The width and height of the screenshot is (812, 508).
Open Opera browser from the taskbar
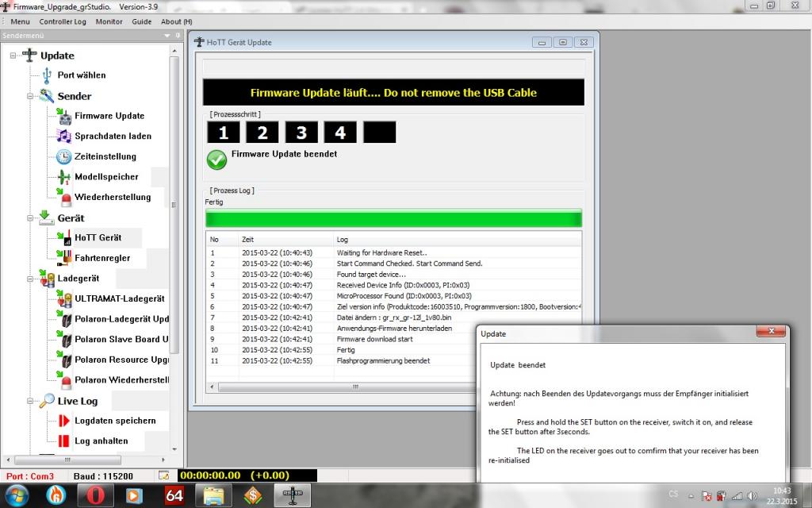coord(94,496)
